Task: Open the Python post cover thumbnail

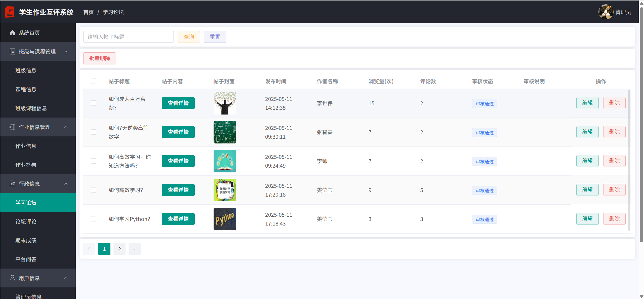Action: (225, 219)
